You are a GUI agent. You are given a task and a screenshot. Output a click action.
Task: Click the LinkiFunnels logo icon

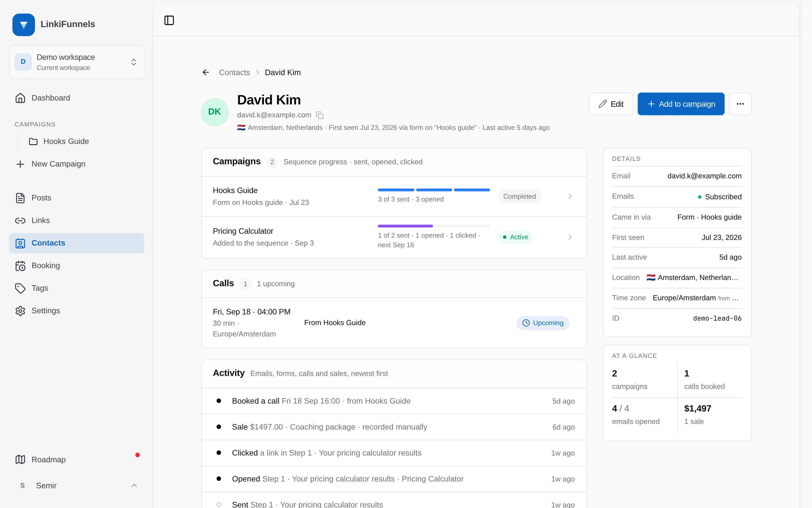(x=23, y=25)
